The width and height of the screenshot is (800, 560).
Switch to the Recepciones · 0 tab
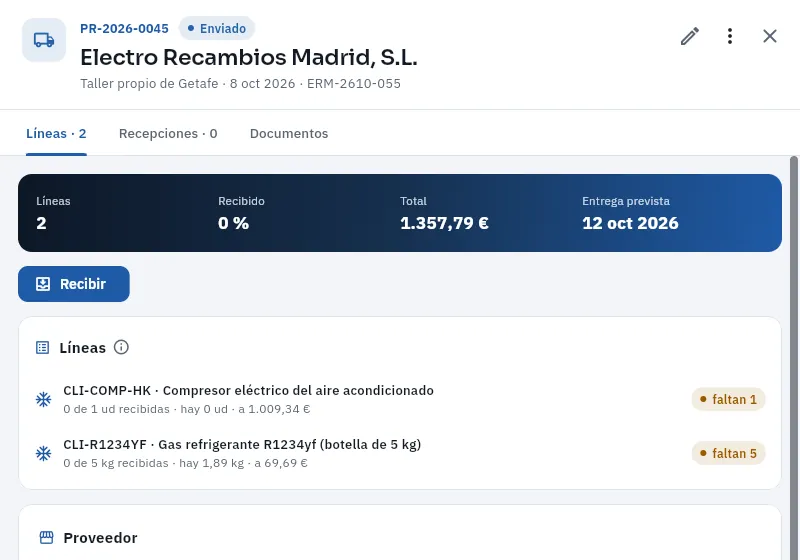[x=168, y=134]
